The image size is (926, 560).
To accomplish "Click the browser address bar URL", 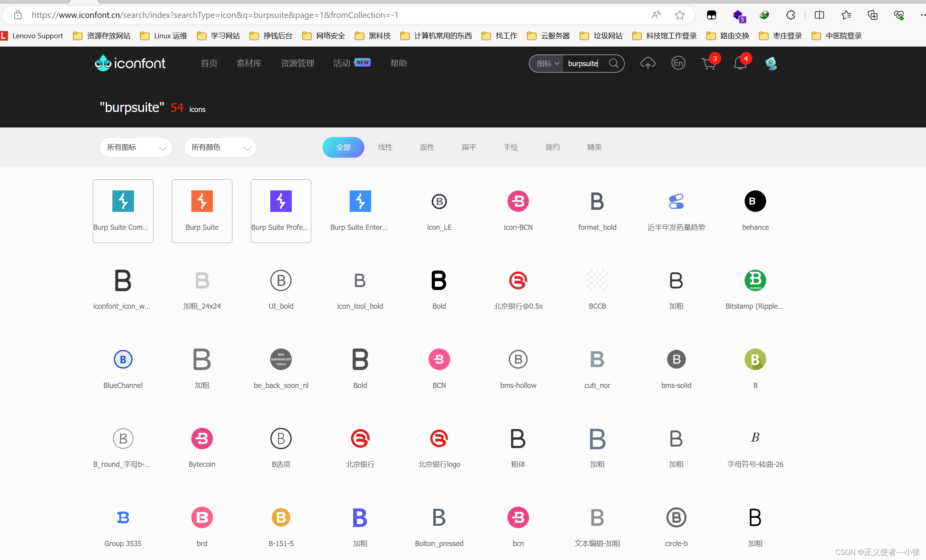I will [215, 15].
